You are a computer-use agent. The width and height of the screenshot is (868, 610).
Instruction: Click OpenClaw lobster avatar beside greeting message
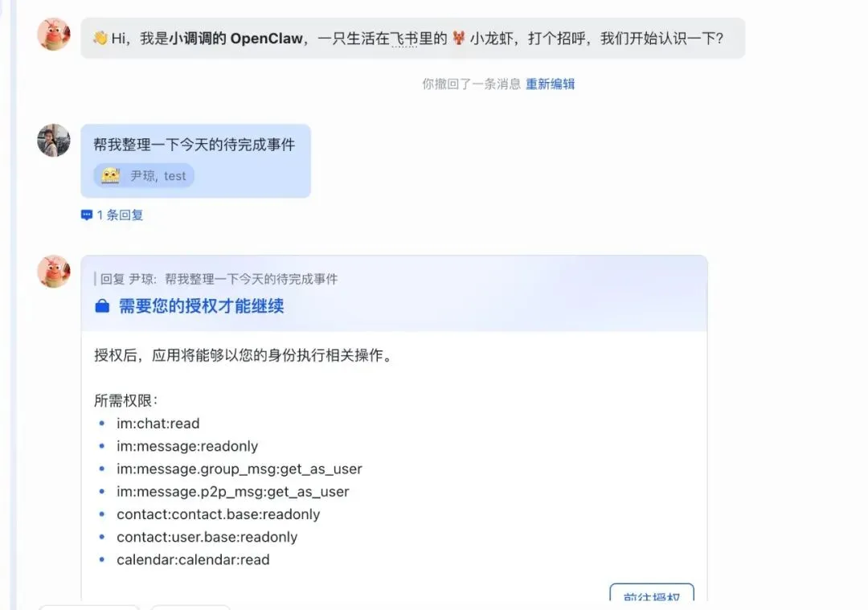[54, 35]
